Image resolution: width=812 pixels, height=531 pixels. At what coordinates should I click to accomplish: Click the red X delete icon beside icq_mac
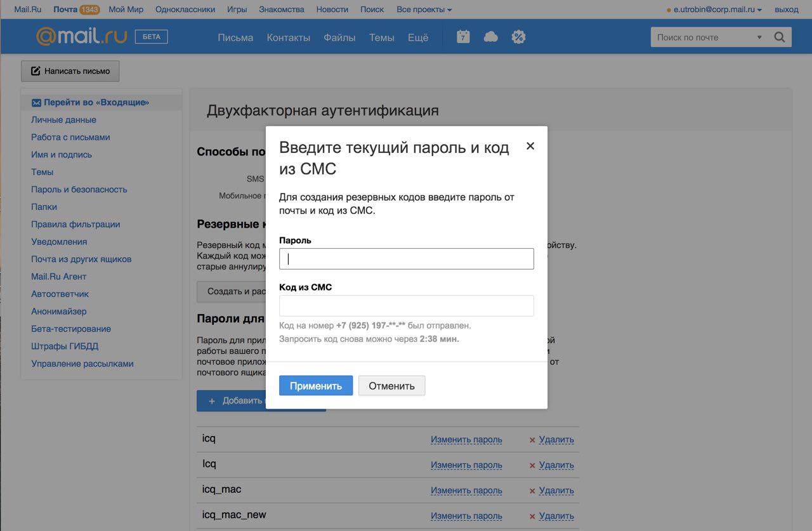pos(532,491)
